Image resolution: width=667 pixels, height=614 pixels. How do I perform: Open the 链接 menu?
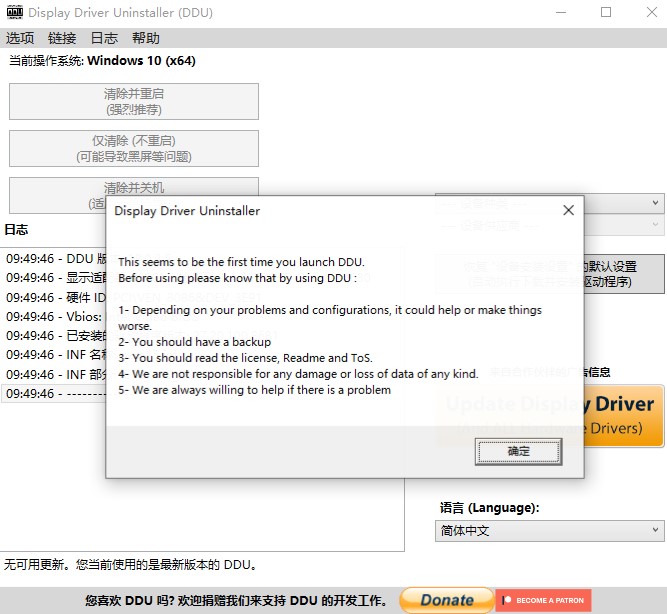pyautogui.click(x=62, y=38)
